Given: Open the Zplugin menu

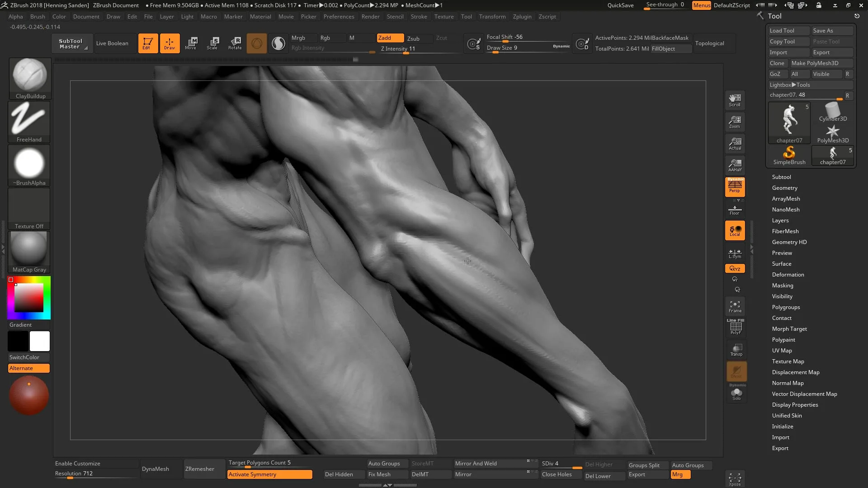Looking at the screenshot, I should coord(522,17).
